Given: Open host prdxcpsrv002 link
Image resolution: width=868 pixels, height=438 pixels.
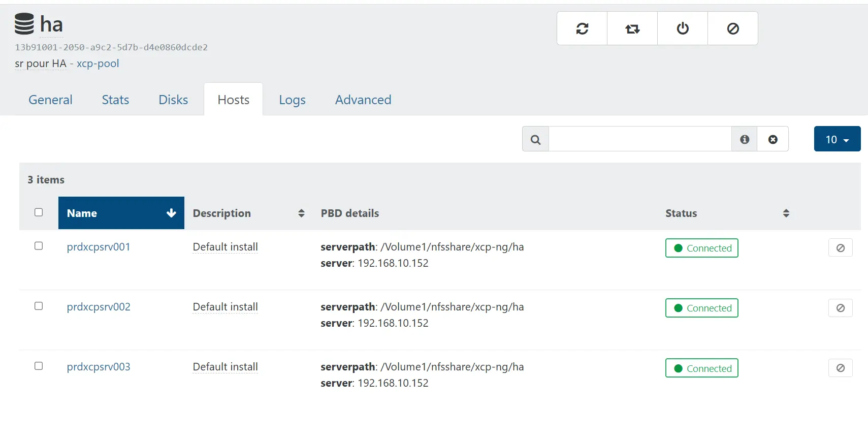Looking at the screenshot, I should [99, 307].
